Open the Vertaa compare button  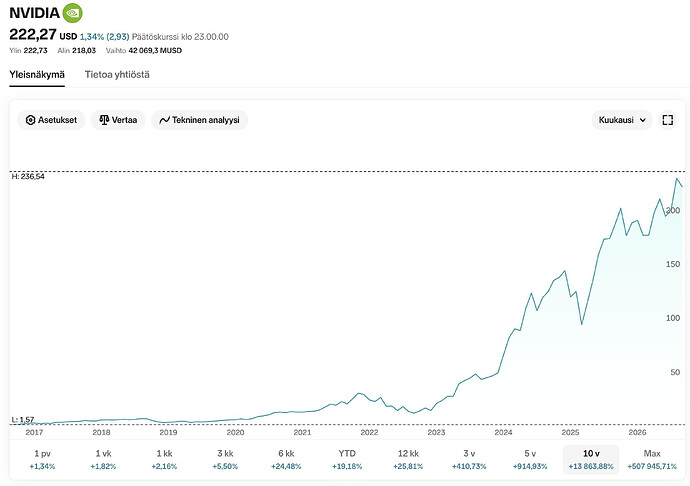coord(118,120)
